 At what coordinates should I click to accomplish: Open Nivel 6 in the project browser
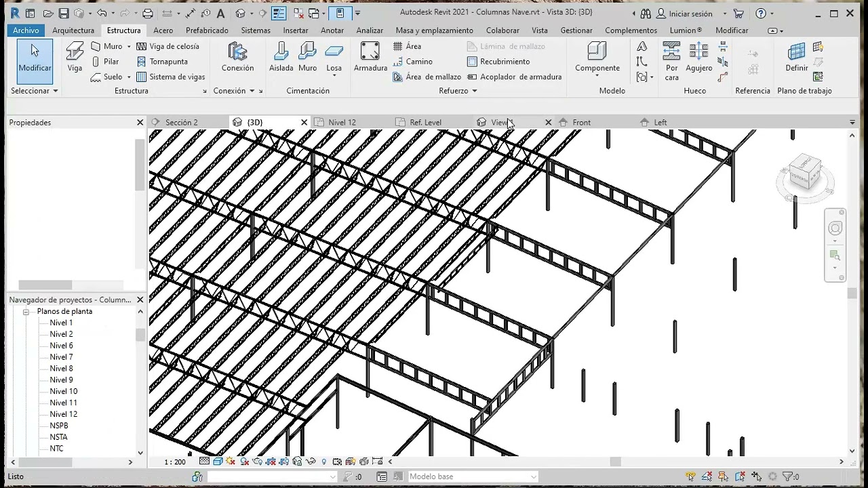click(61, 346)
